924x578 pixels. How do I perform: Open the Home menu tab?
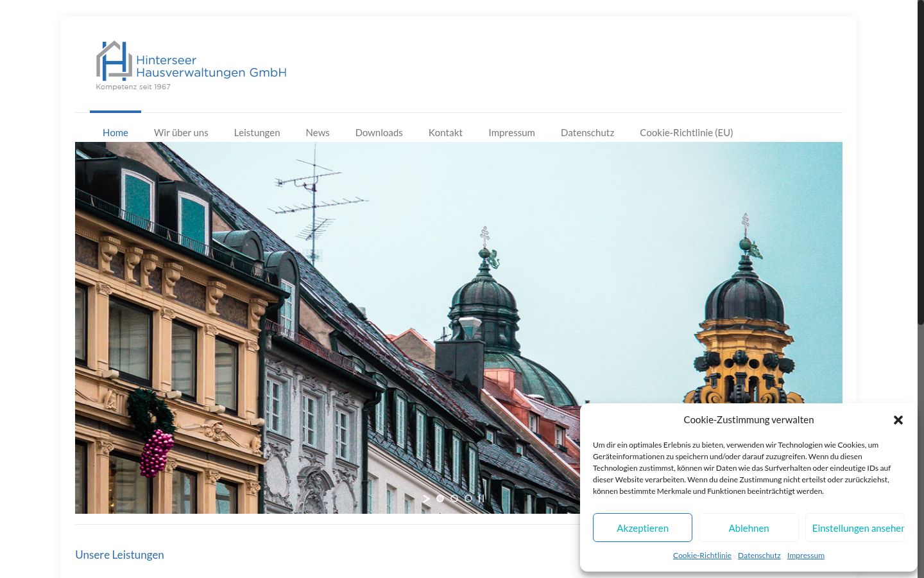(116, 132)
